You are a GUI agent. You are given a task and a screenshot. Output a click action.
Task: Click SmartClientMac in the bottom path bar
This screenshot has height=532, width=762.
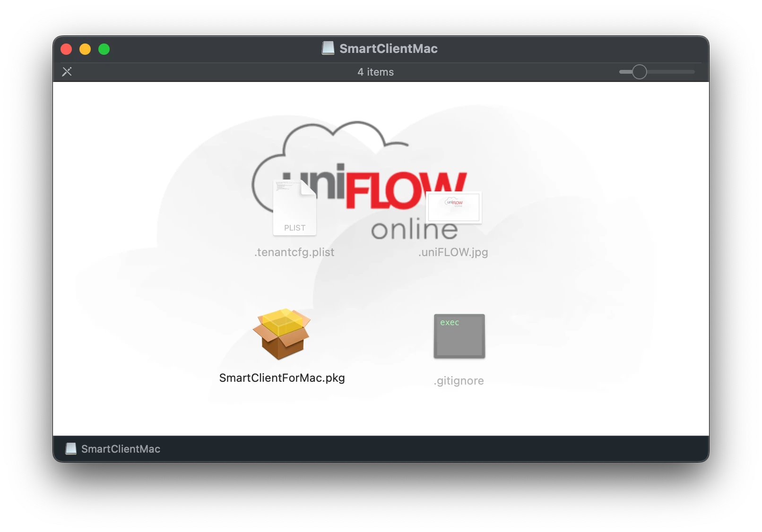click(x=113, y=449)
